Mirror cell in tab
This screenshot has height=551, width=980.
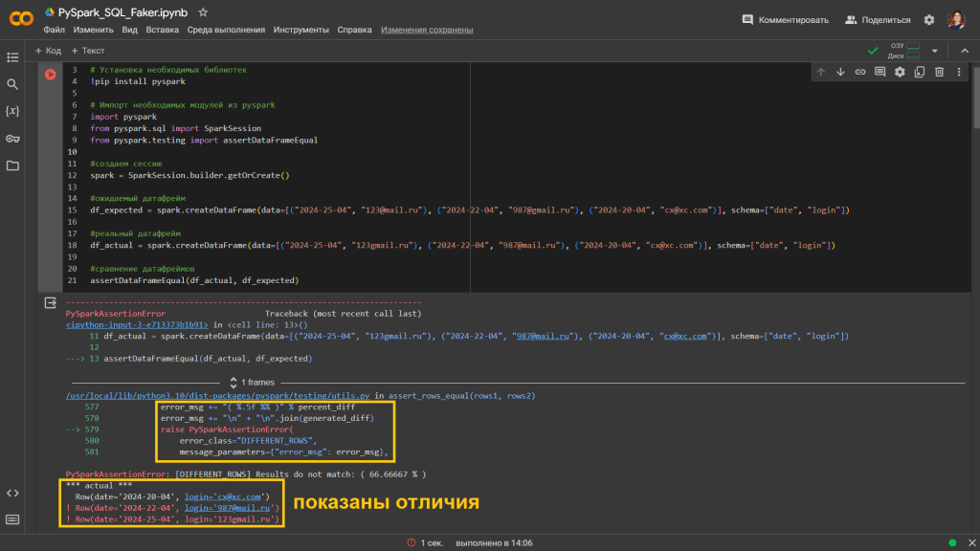[x=920, y=73]
